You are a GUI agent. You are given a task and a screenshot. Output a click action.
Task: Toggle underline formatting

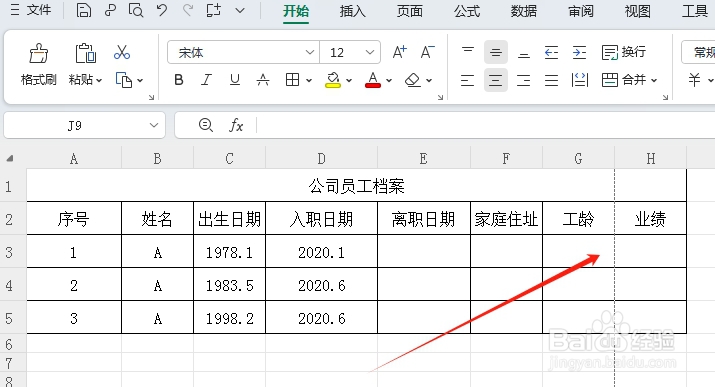(234, 80)
